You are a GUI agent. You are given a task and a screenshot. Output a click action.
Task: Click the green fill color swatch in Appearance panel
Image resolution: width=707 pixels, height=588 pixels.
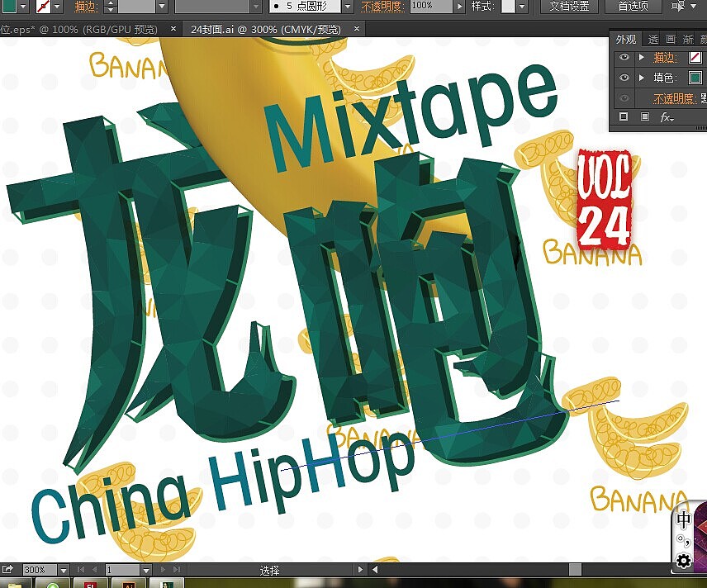click(x=694, y=78)
